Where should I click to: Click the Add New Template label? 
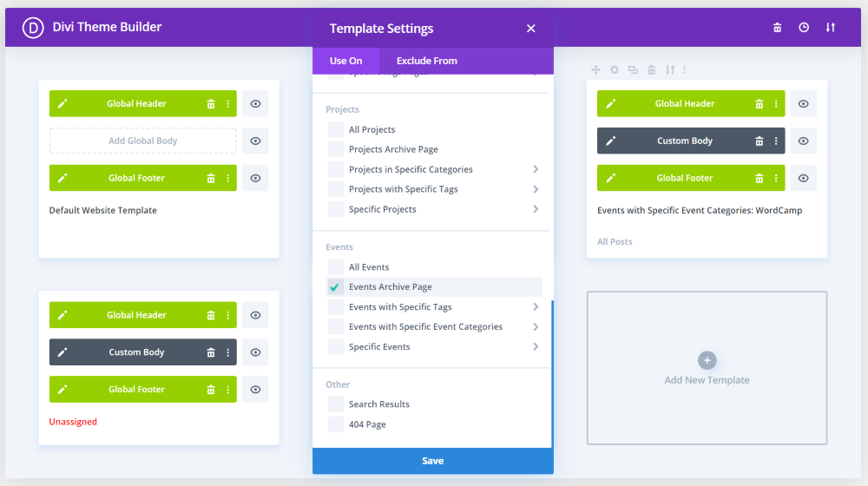tap(707, 380)
